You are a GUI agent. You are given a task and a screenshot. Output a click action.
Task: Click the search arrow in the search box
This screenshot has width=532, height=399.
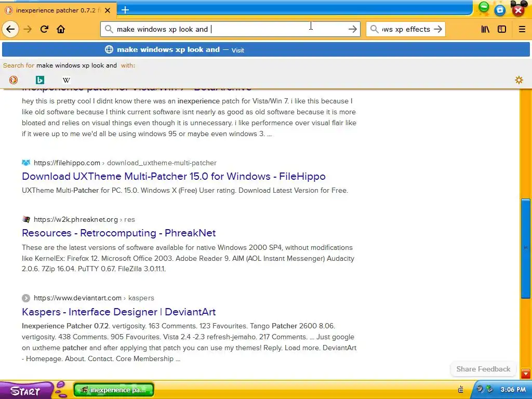coord(438,29)
